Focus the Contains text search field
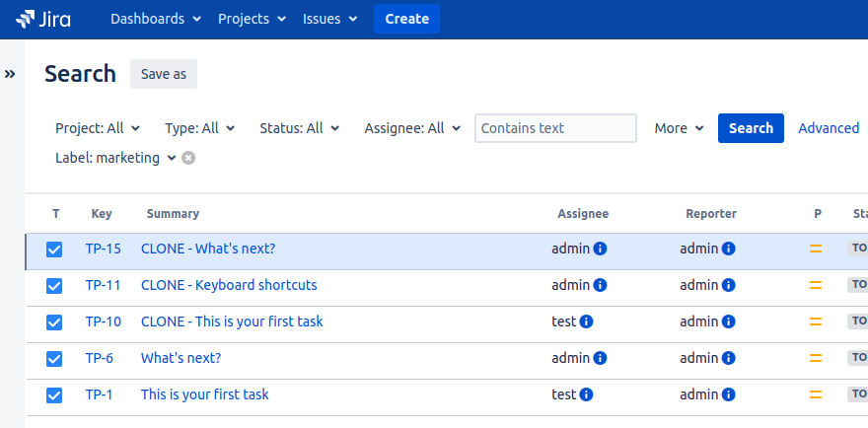Screen dimensions: 868x428 tap(555, 128)
